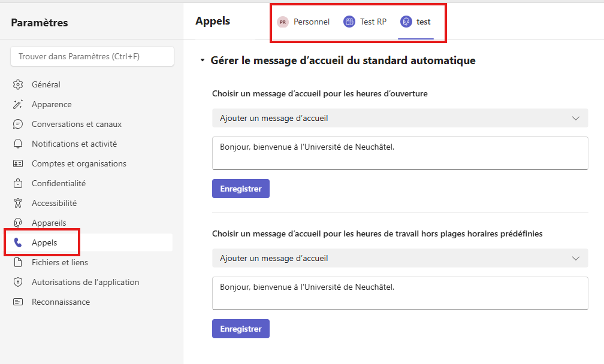This screenshot has width=604, height=364.
Task: Click the first Enregistrer button
Action: tap(240, 188)
